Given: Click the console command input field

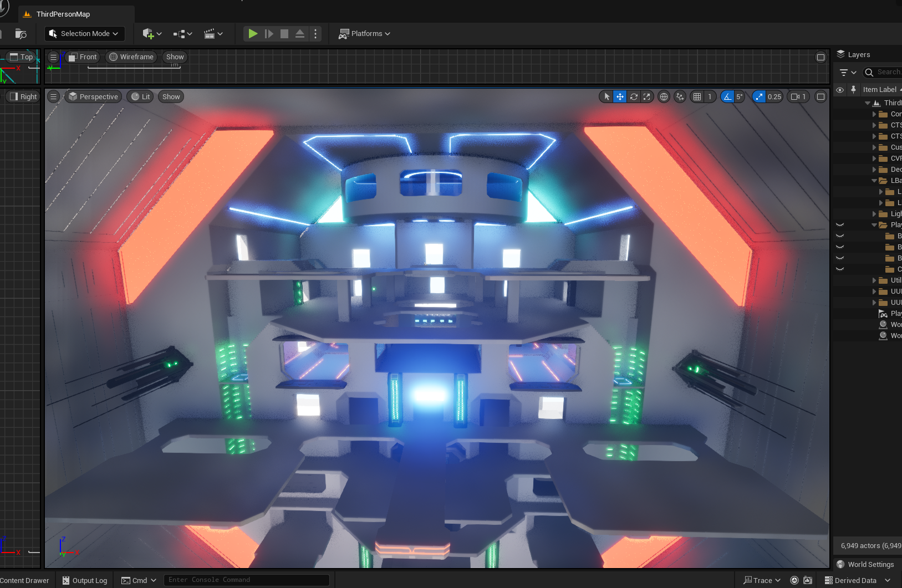Looking at the screenshot, I should tap(246, 580).
